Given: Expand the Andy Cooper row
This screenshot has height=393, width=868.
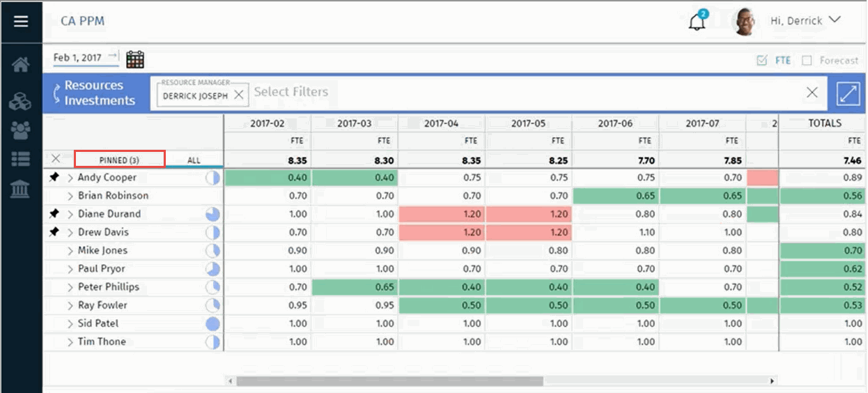Looking at the screenshot, I should [x=70, y=178].
